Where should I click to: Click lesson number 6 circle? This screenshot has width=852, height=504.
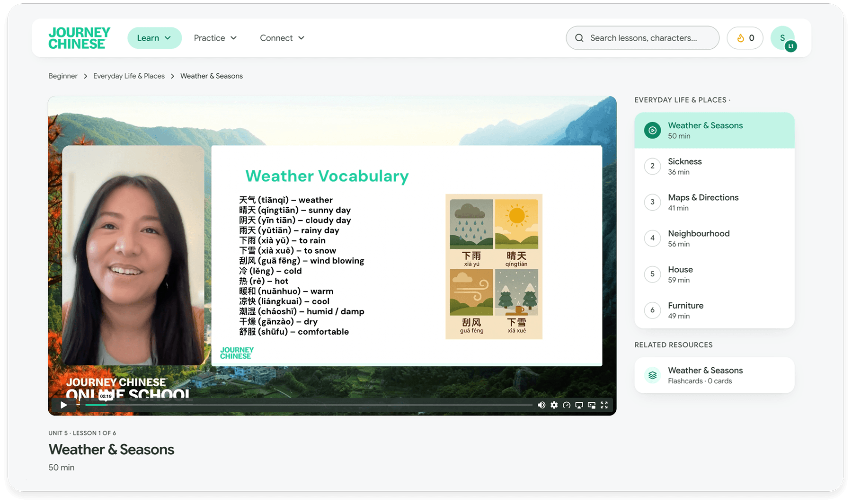[652, 310]
